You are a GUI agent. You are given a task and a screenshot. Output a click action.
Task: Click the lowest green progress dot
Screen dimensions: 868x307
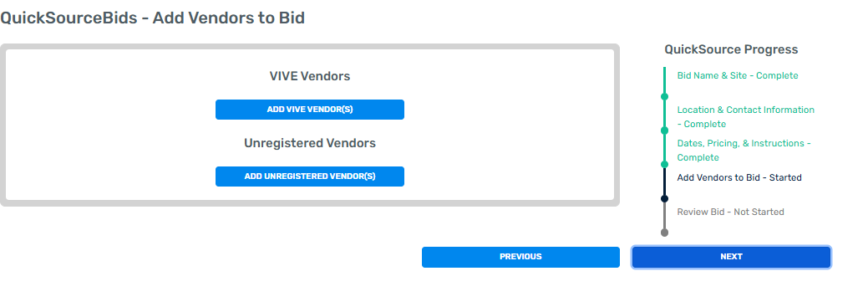(x=664, y=165)
